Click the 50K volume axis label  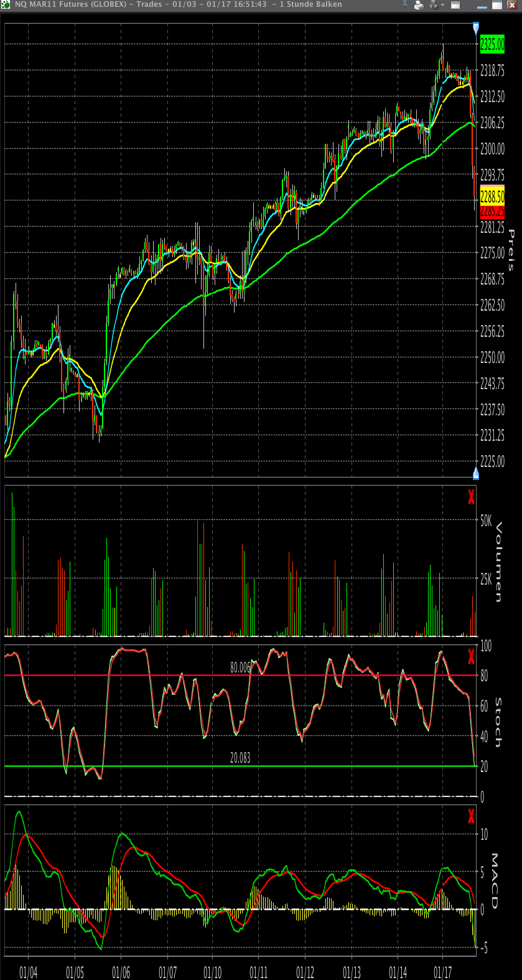coord(487,521)
